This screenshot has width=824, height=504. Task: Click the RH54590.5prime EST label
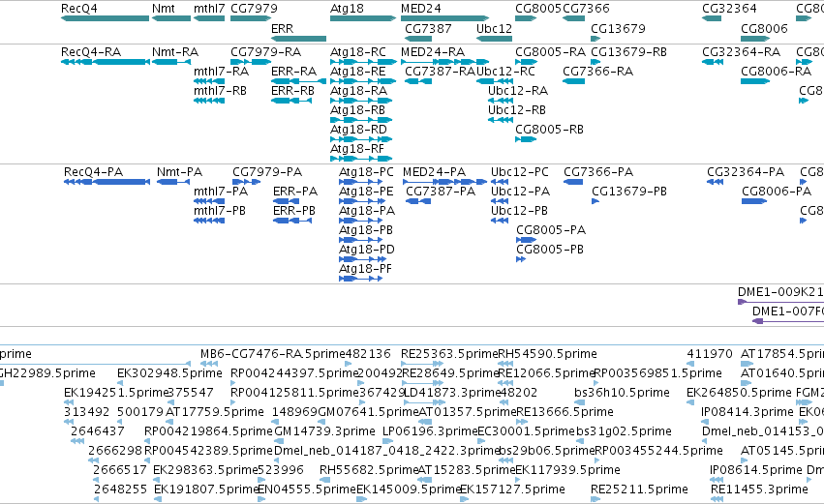coord(547,354)
